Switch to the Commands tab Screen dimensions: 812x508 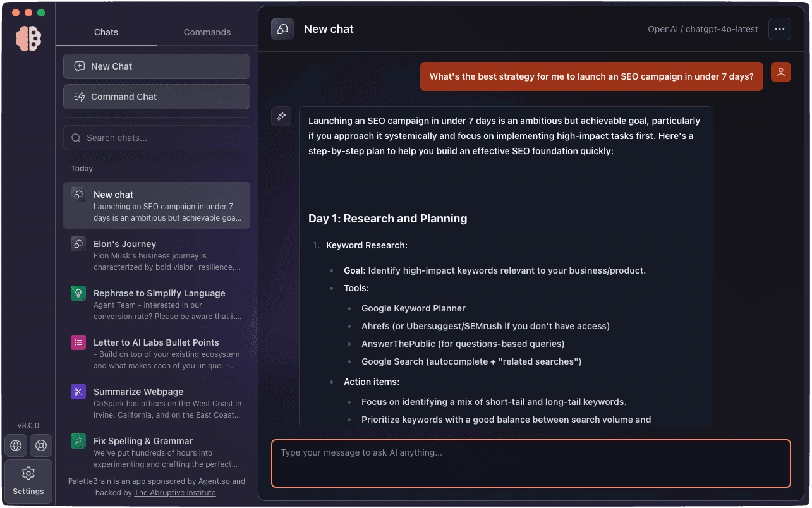tap(207, 32)
